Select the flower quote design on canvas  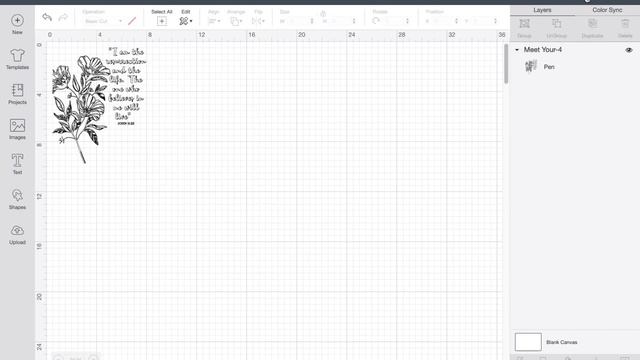tap(99, 105)
